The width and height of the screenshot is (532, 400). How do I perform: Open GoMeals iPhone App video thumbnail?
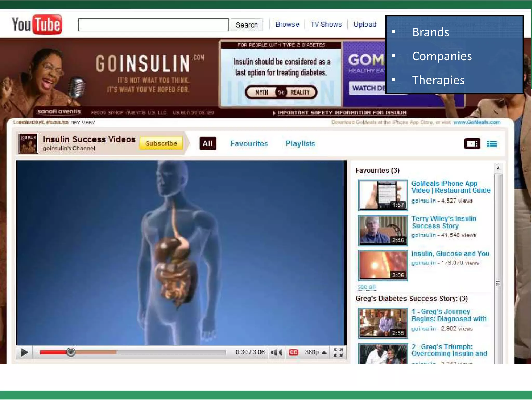[383, 195]
